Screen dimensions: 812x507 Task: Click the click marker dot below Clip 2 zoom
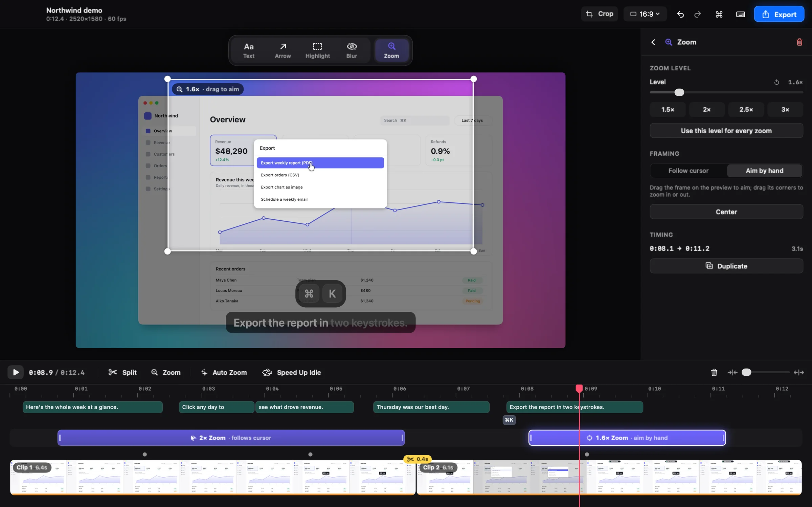(587, 454)
